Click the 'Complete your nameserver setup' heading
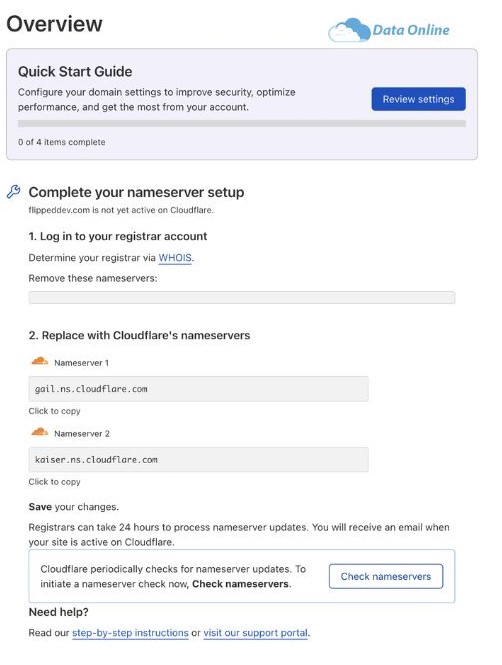 136,192
